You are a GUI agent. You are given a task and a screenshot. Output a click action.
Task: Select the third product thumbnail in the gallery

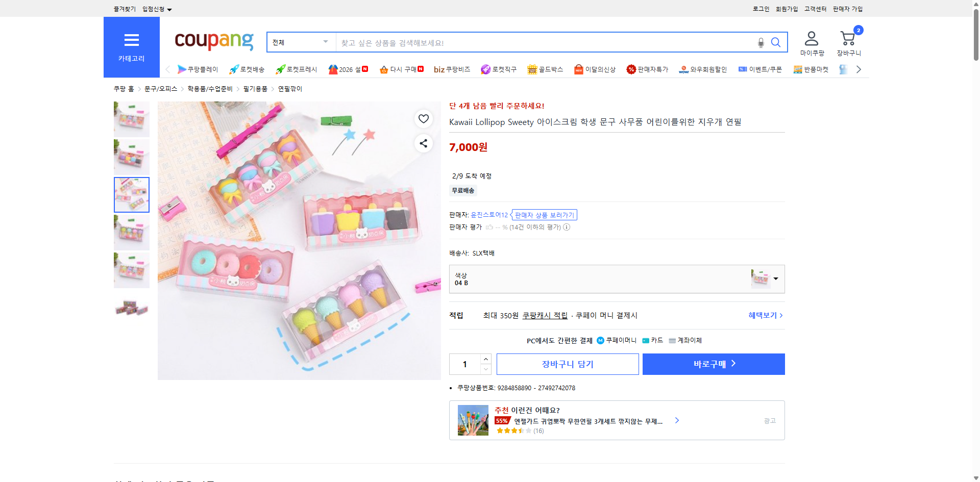pos(131,194)
